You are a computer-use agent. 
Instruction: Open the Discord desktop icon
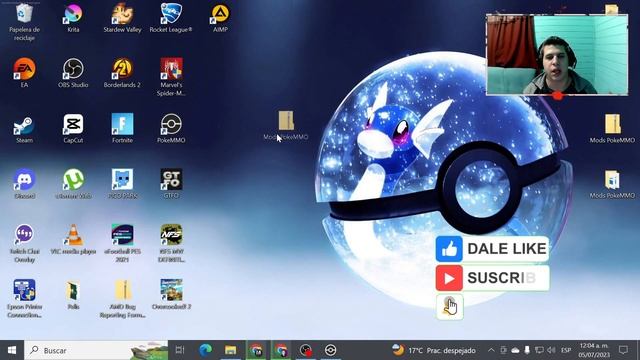tap(24, 184)
